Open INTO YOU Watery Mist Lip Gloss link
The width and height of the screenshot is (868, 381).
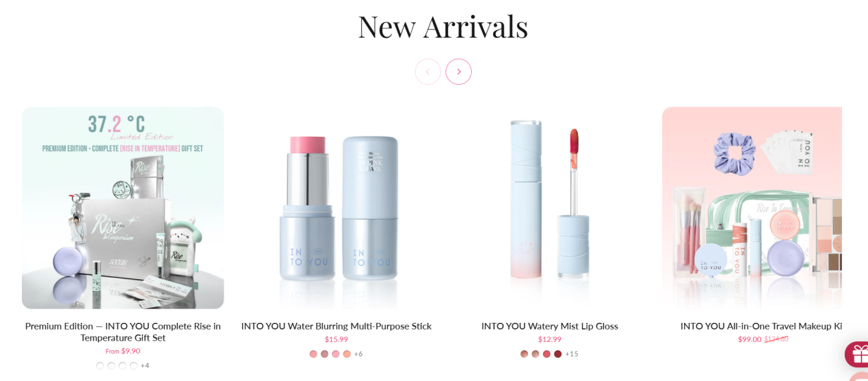click(x=550, y=326)
